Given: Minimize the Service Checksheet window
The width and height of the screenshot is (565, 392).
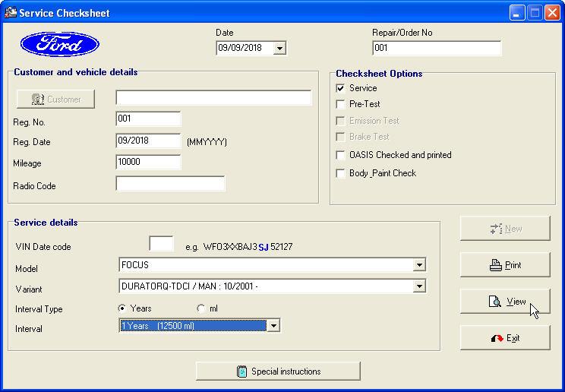Looking at the screenshot, I should click(x=517, y=13).
